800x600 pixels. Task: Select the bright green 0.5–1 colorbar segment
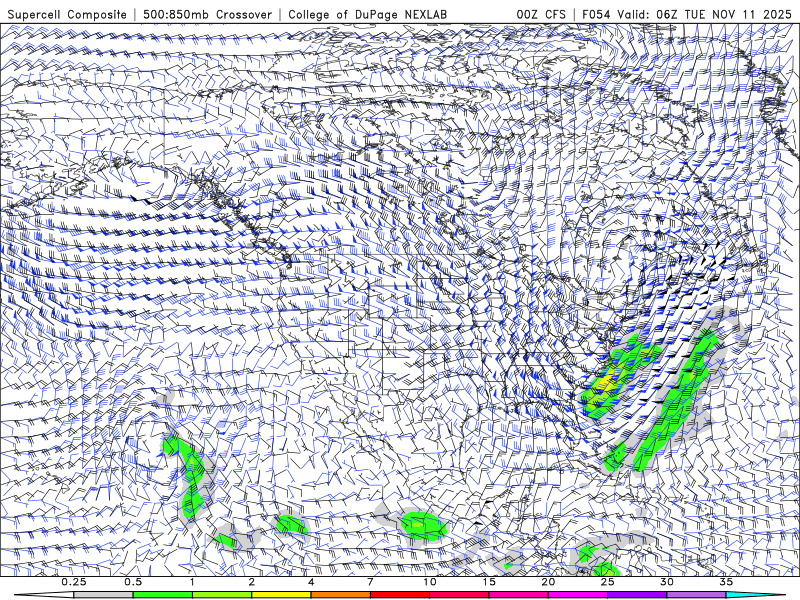click(162, 595)
